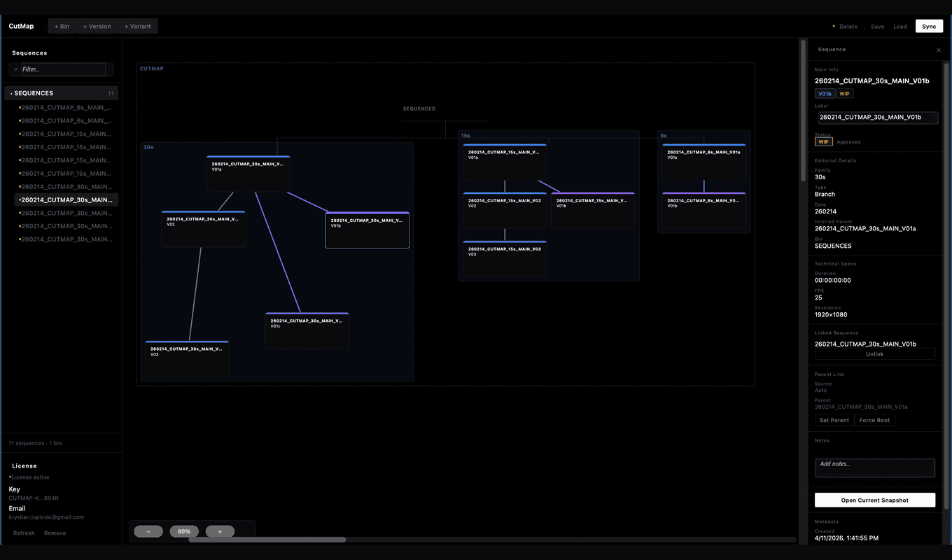Select the 15s group V01a node
Viewport: 952px width, 560px height.
click(x=505, y=162)
